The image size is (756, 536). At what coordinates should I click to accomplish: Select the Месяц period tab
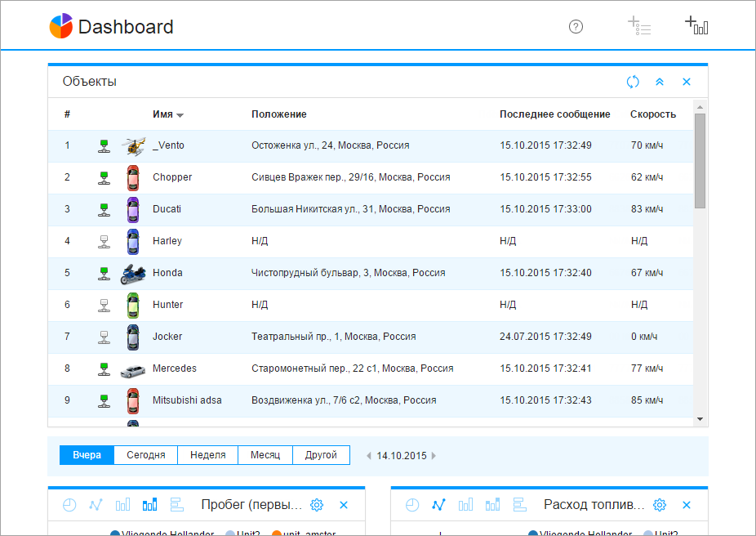pyautogui.click(x=265, y=455)
